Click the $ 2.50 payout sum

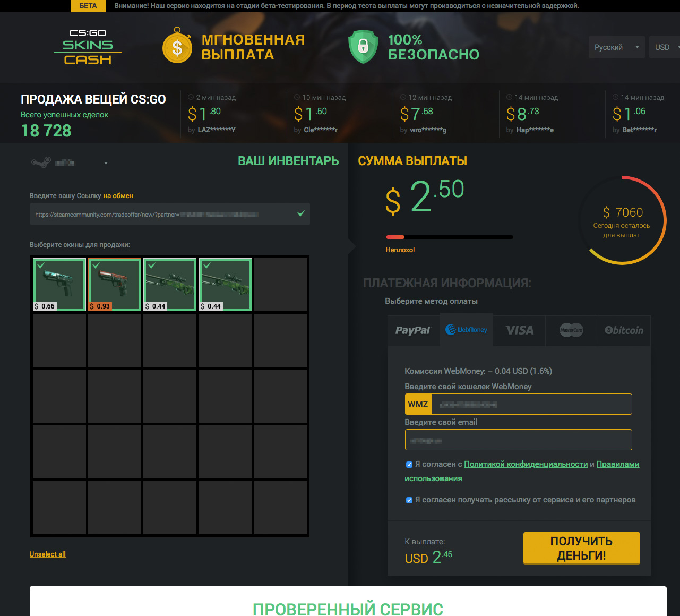tap(425, 196)
